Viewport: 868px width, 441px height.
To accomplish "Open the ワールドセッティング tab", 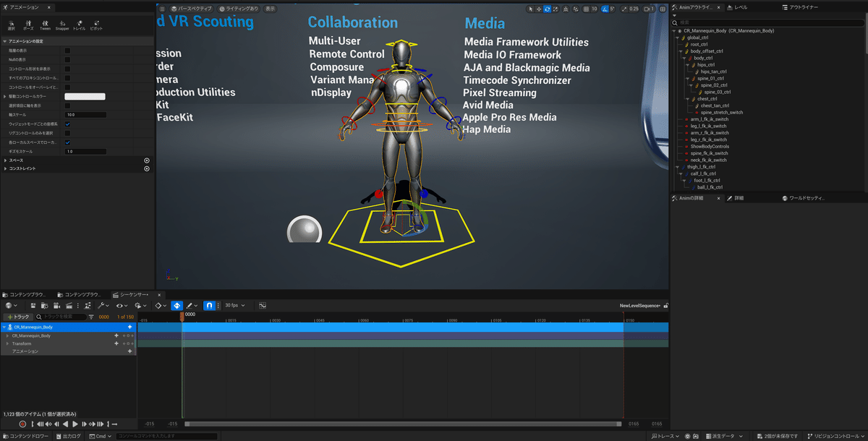I will pyautogui.click(x=805, y=197).
